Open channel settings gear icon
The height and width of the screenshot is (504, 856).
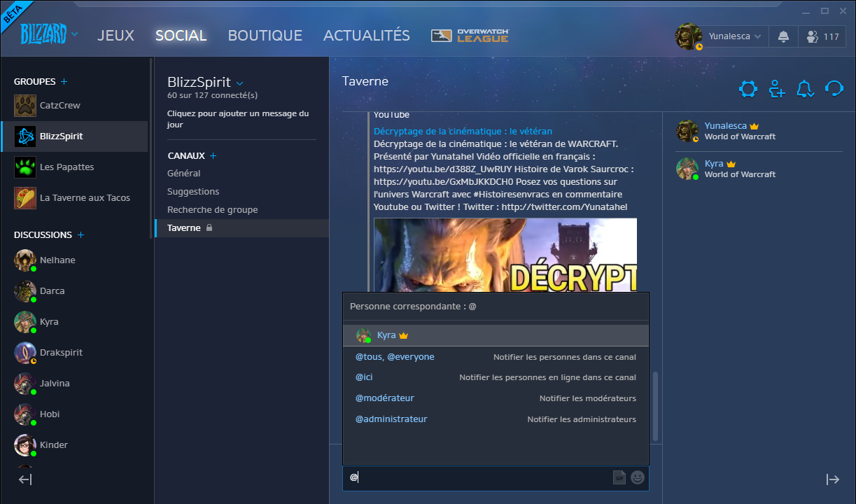click(x=748, y=89)
